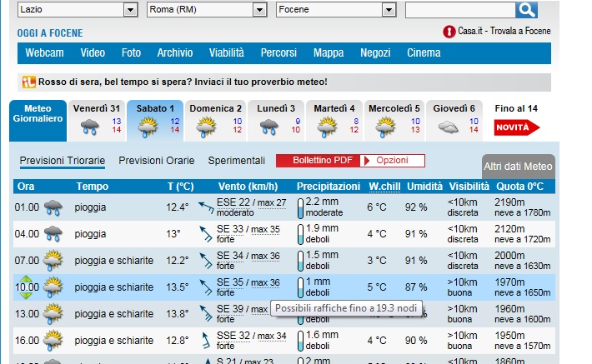Click the search text field
The height and width of the screenshot is (364, 592).
tap(459, 10)
